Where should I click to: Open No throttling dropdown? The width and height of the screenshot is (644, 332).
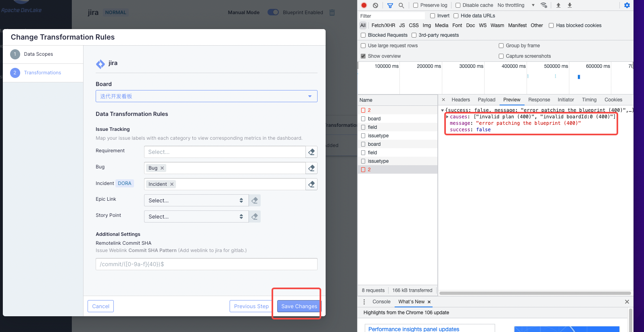pyautogui.click(x=516, y=5)
